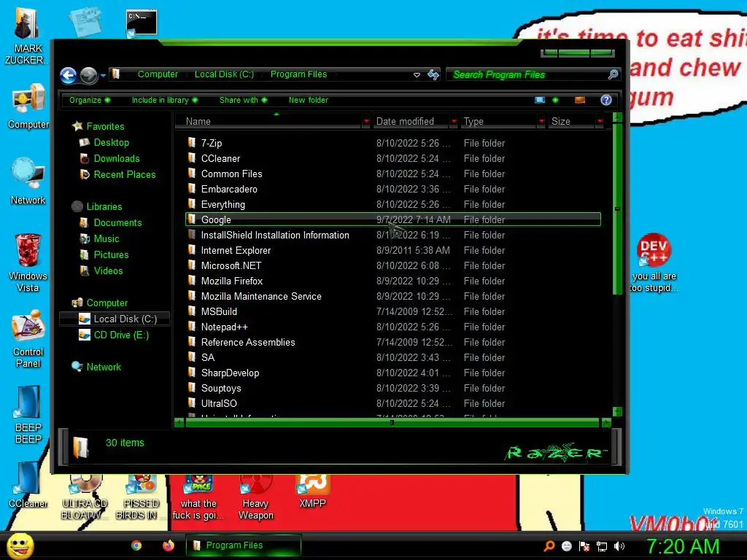Screen dimensions: 747x560
Task: Open Downloads in Favorites
Action: [116, 158]
